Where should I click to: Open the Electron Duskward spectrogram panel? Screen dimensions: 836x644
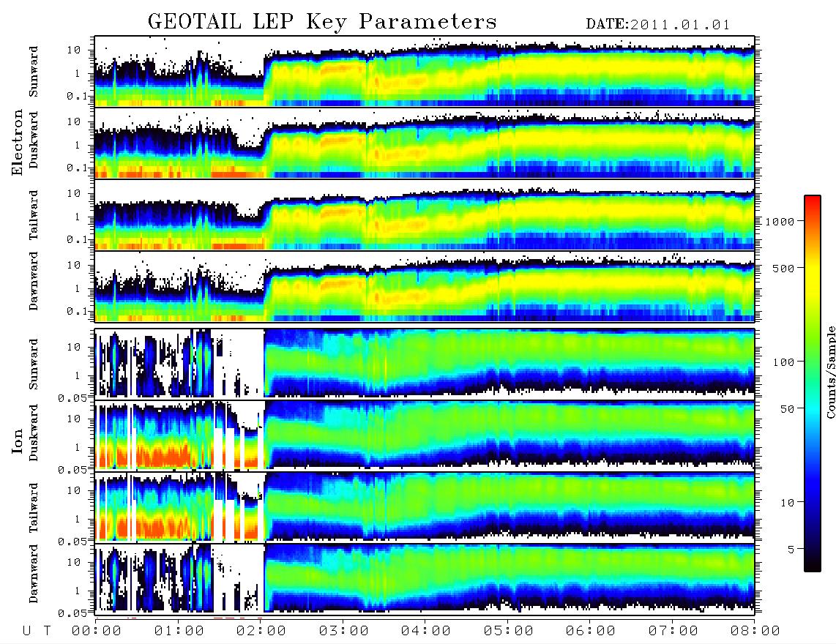(425, 143)
